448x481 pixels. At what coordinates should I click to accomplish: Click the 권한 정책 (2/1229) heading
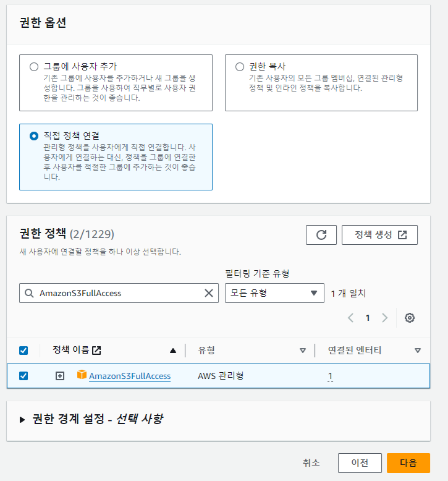pyautogui.click(x=67, y=234)
